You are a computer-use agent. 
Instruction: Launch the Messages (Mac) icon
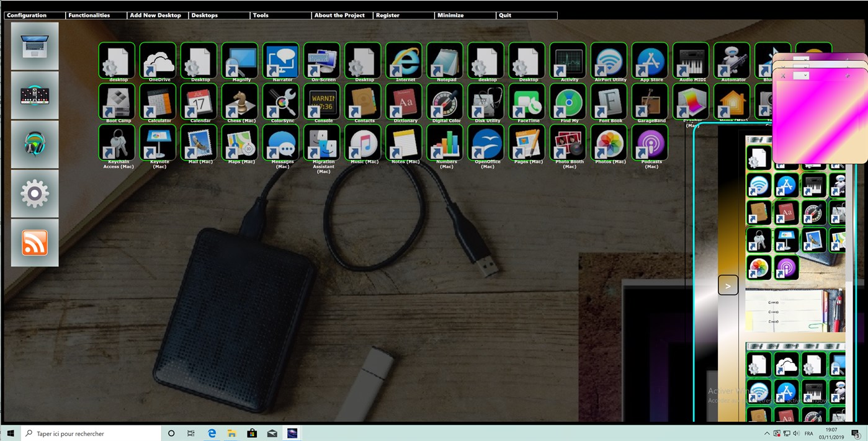[282, 142]
